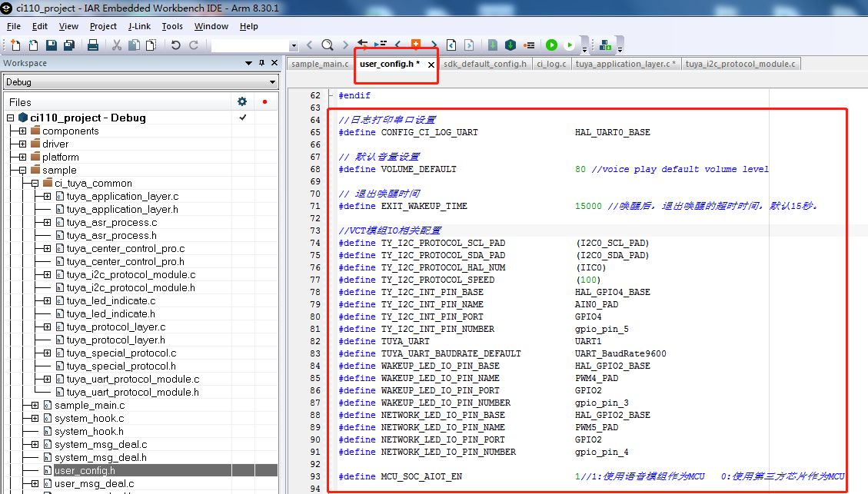
Task: Switch to tuya_application_layer.c tab
Action: coord(626,65)
